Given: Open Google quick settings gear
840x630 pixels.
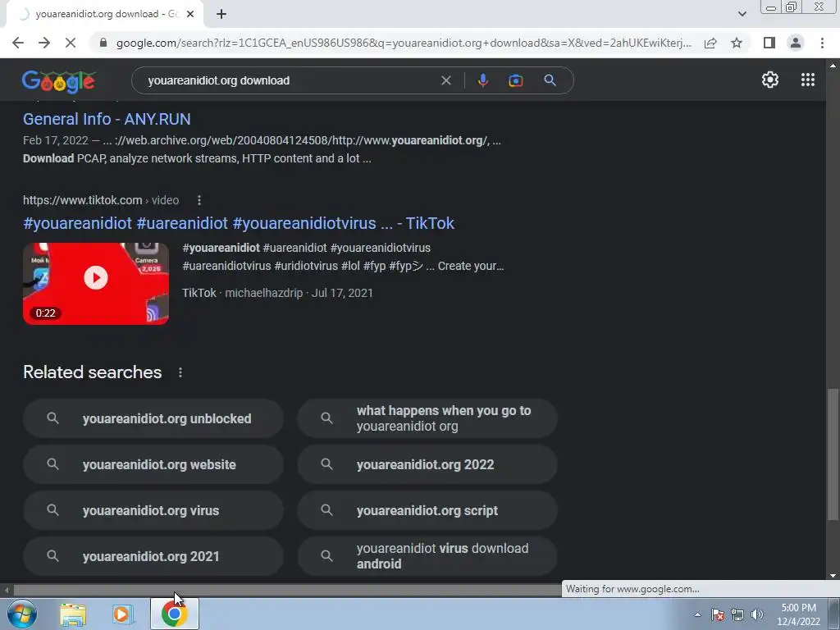Looking at the screenshot, I should coord(769,80).
